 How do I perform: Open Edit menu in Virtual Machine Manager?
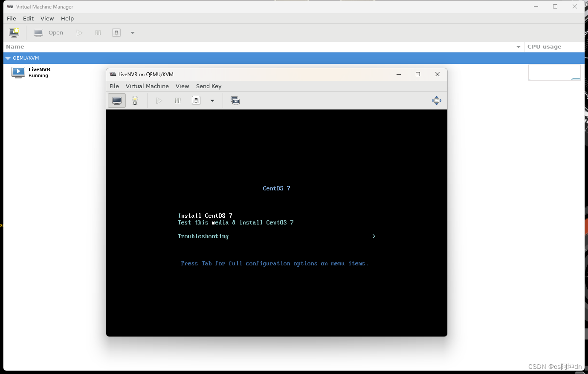tap(28, 18)
